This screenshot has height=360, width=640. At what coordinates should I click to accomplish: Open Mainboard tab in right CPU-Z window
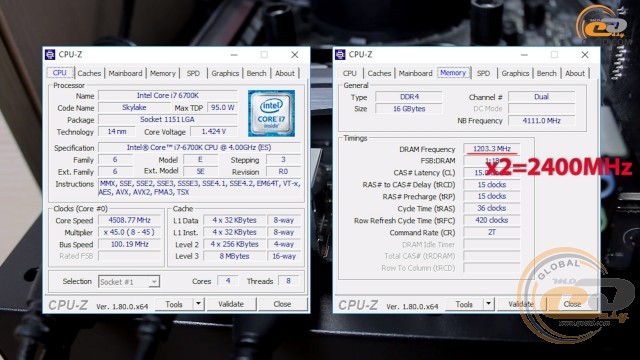(x=415, y=73)
